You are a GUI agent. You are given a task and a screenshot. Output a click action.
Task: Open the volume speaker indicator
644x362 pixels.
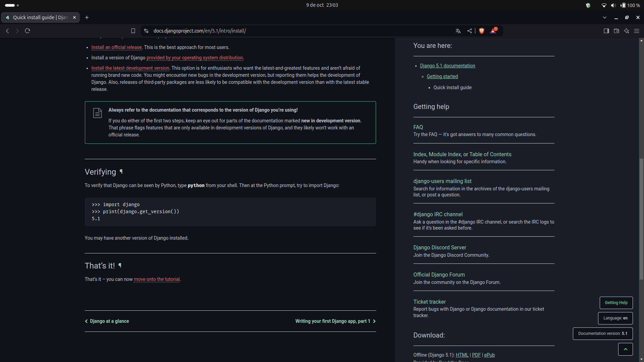613,5
